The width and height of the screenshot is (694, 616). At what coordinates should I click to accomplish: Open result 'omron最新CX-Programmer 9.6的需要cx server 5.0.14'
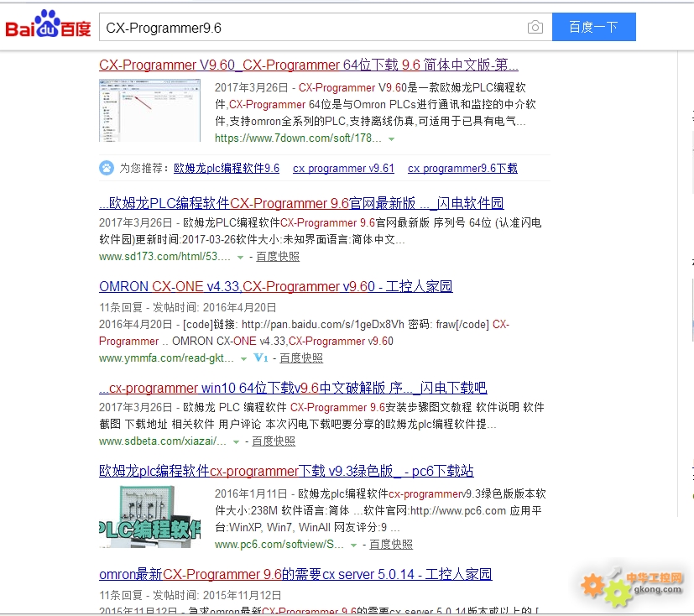(x=295, y=574)
